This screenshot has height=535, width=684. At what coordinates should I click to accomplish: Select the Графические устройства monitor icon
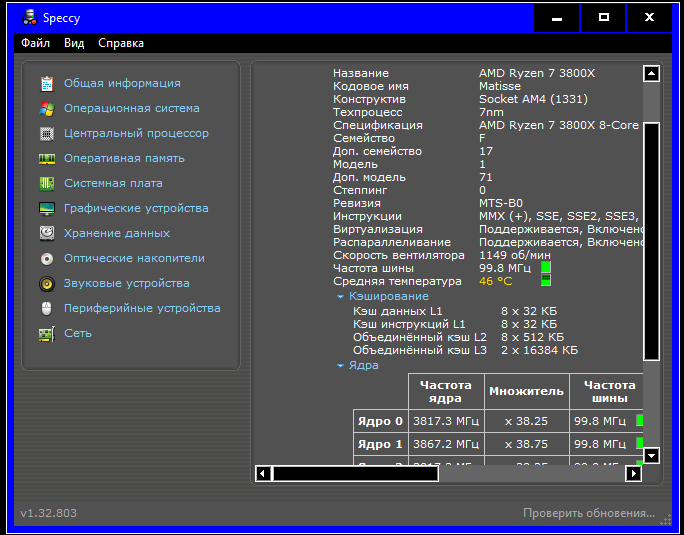46,208
